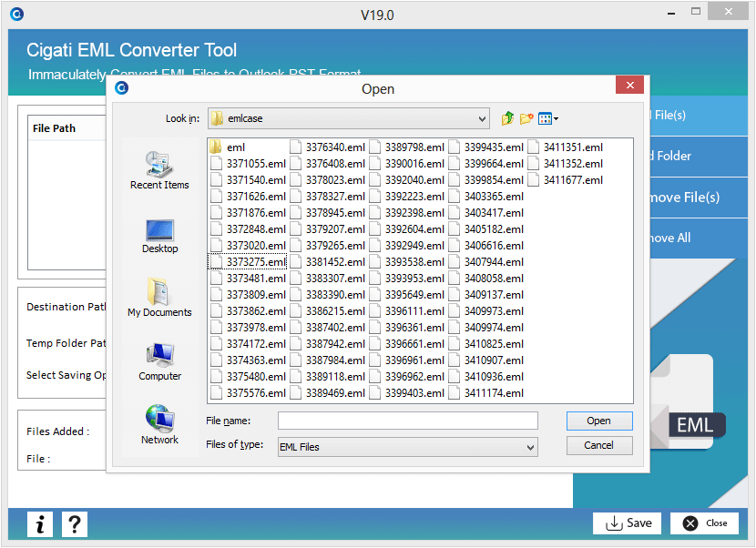
Task: Select file 3399435.eml
Action: [486, 147]
